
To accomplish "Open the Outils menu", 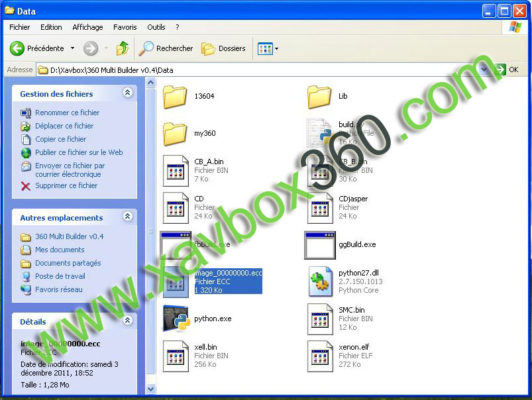I will pos(156,27).
